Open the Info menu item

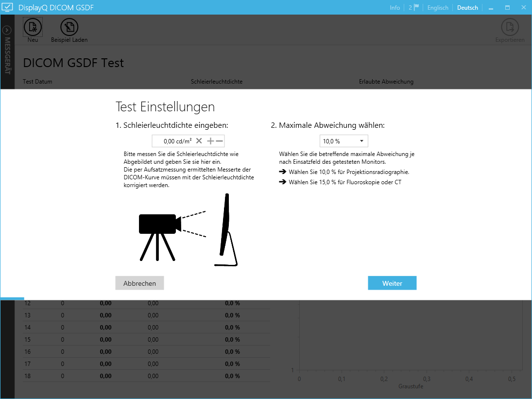(395, 8)
